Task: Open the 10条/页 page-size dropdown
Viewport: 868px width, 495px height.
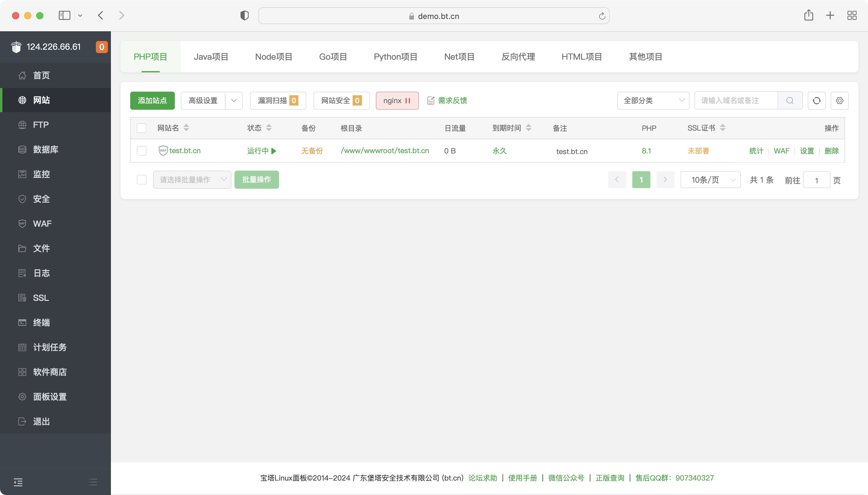Action: point(710,179)
